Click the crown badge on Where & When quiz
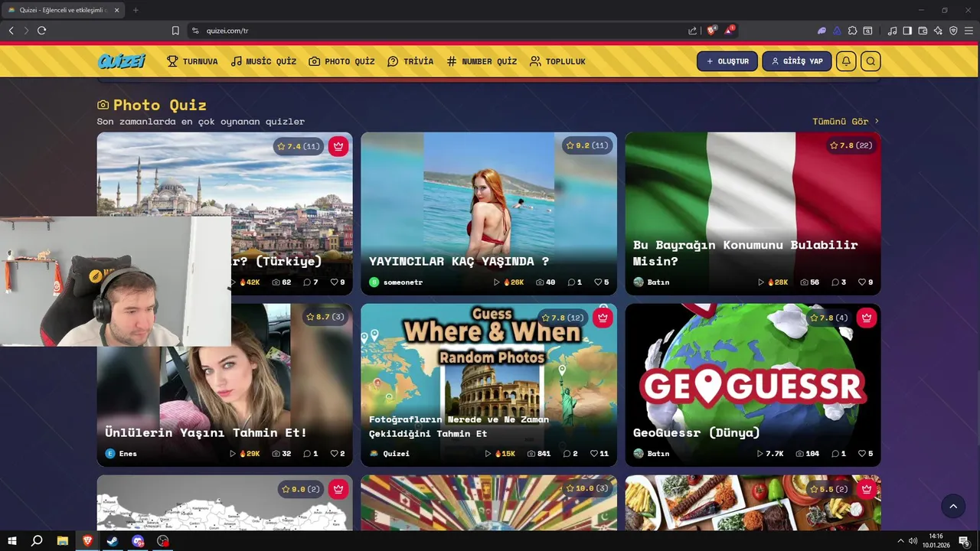The width and height of the screenshot is (980, 551). [x=603, y=318]
